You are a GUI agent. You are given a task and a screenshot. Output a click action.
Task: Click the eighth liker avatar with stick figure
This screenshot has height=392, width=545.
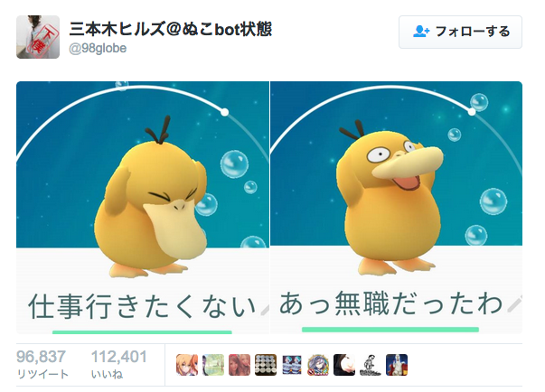coord(371,365)
